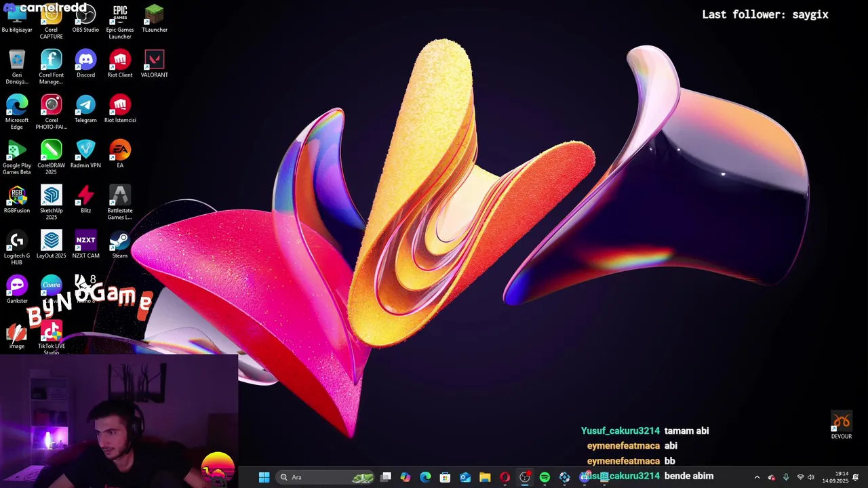The width and height of the screenshot is (868, 488).
Task: Open OBS Studio desktop shortcut
Action: click(x=85, y=19)
